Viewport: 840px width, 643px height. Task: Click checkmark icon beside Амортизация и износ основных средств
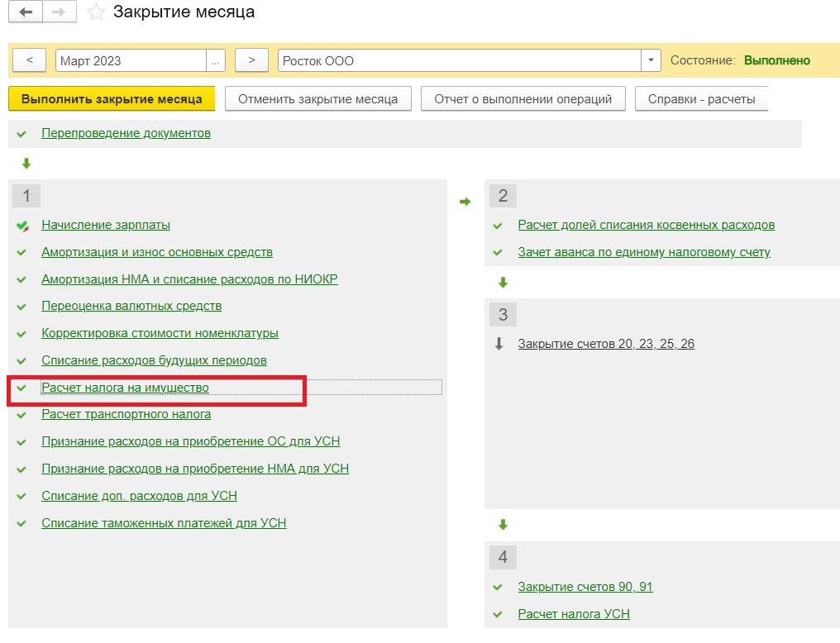[x=21, y=253]
